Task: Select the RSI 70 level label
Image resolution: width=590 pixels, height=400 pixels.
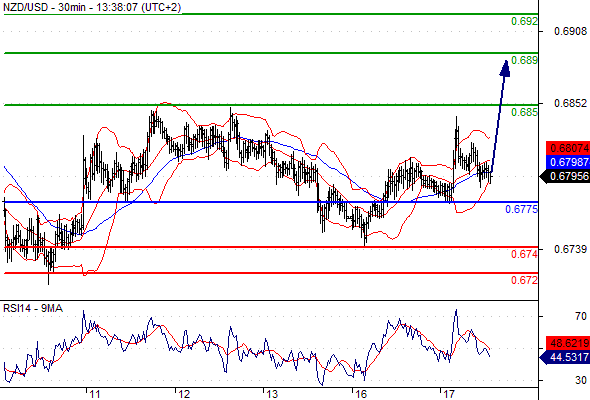Action: 581,316
